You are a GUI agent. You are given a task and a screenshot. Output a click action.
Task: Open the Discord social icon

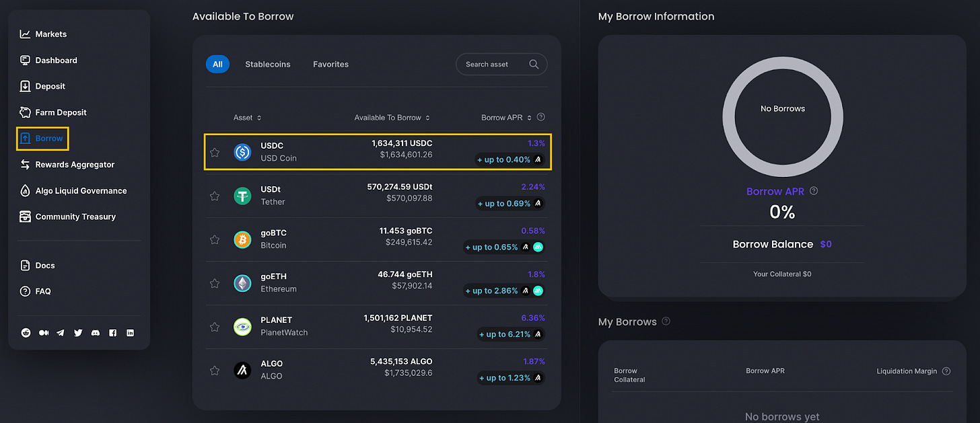pos(95,333)
